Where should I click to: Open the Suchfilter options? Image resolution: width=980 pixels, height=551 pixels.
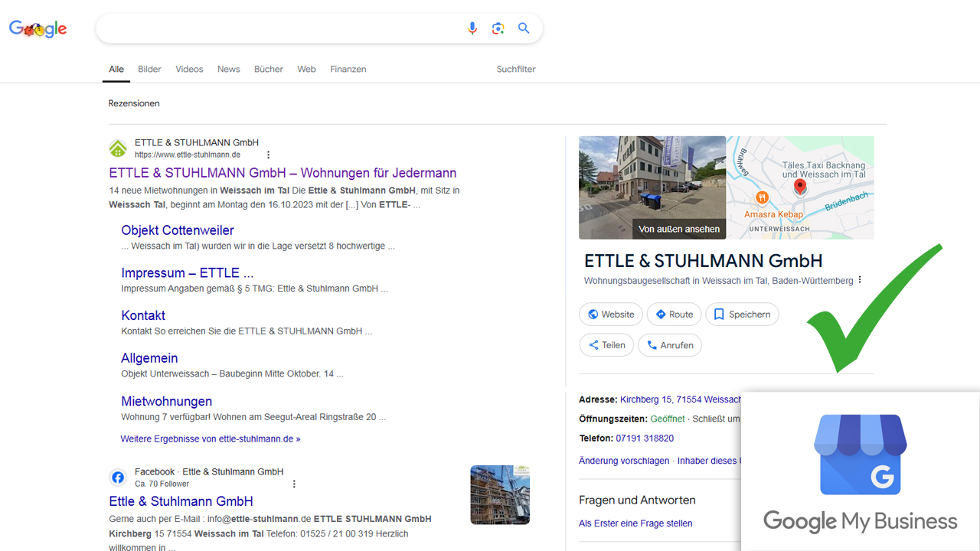point(516,69)
